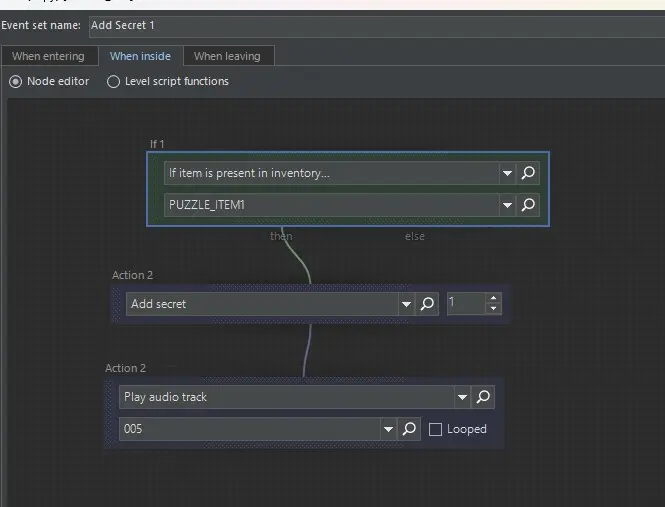Select the Node editor radio button
The height and width of the screenshot is (507, 665).
pyautogui.click(x=15, y=81)
